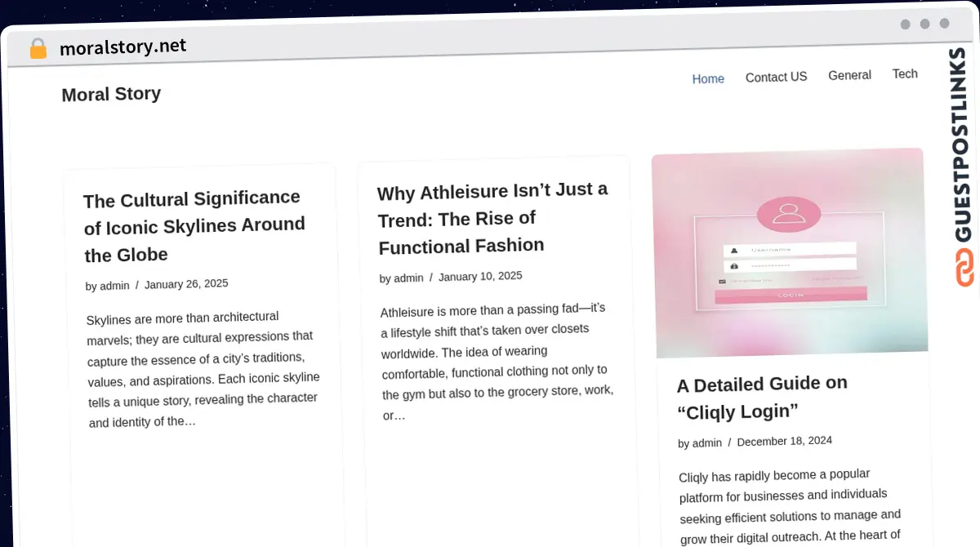Click admin author on the Athleisure post
Image resolution: width=980 pixels, height=547 pixels.
pyautogui.click(x=408, y=278)
